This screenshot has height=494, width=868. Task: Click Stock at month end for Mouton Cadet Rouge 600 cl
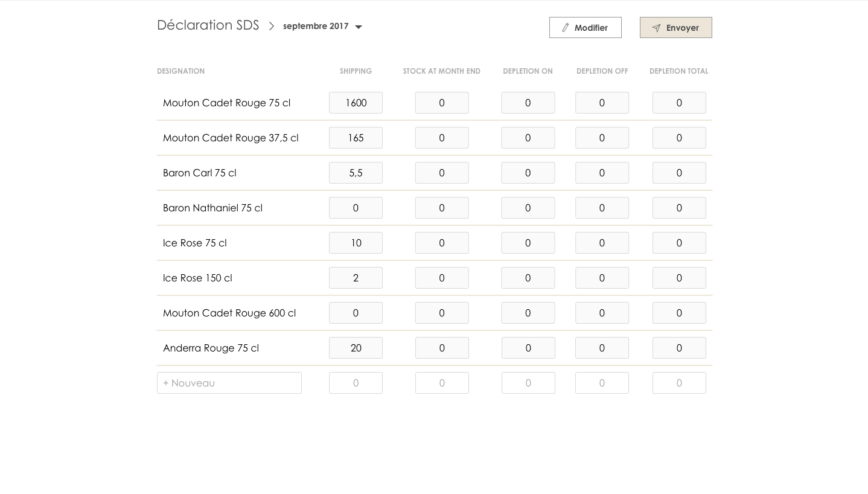point(442,313)
